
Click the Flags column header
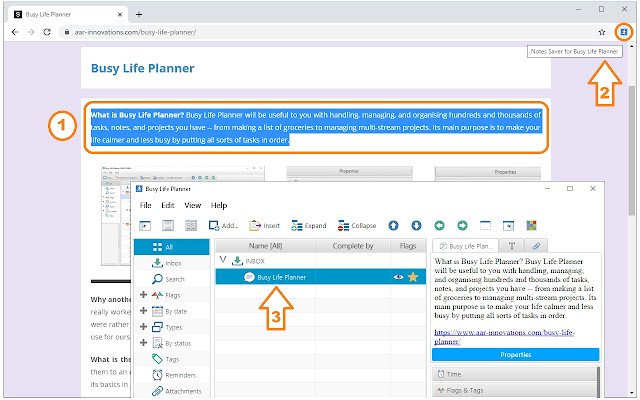click(408, 246)
